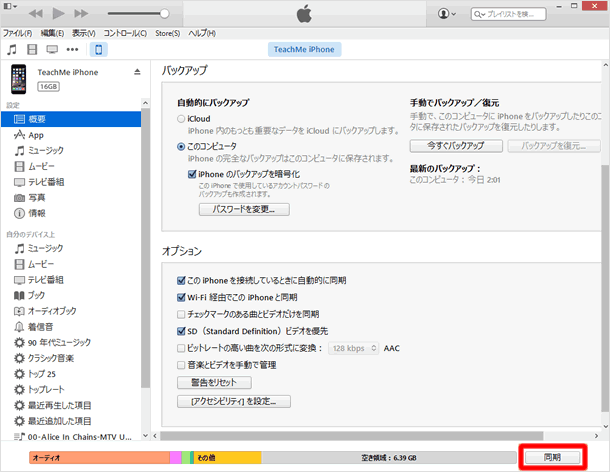The height and width of the screenshot is (472, 610).
Task: Select App under settings sidebar
Action: tap(71, 135)
